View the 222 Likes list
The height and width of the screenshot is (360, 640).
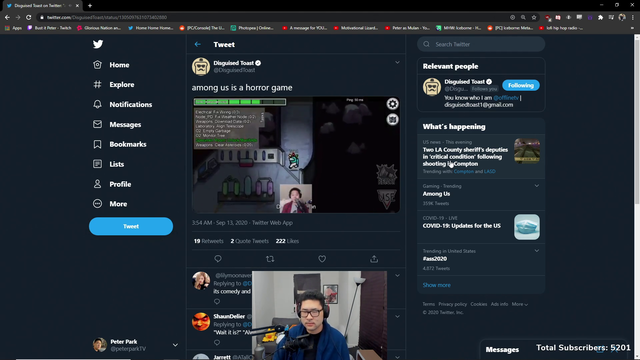pyautogui.click(x=287, y=241)
